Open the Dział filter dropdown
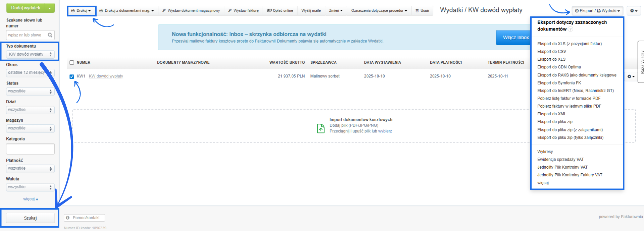This screenshot has width=644, height=234. coord(30,110)
